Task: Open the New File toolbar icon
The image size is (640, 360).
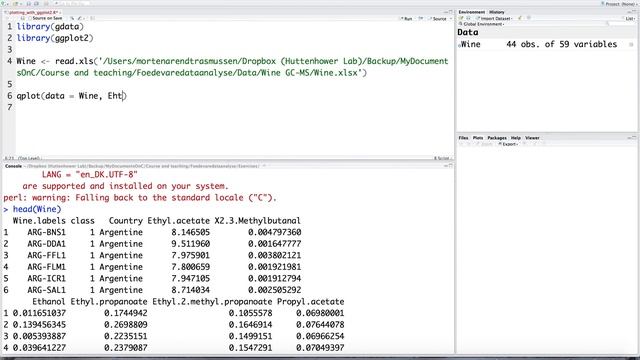Action: point(3,4)
